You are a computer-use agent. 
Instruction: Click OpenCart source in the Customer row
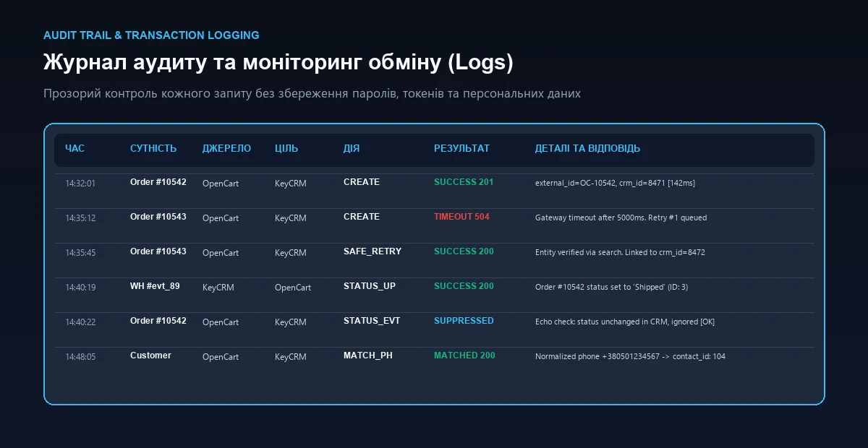(221, 357)
